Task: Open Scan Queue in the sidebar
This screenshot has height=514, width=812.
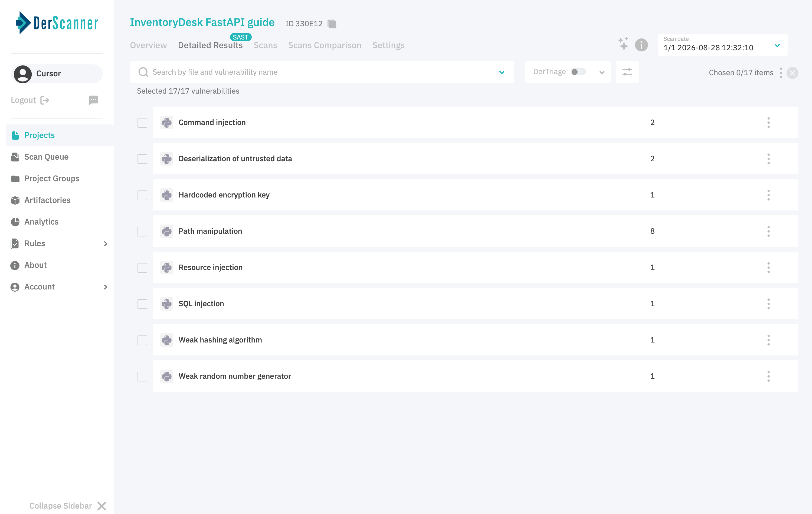Action: point(60,157)
